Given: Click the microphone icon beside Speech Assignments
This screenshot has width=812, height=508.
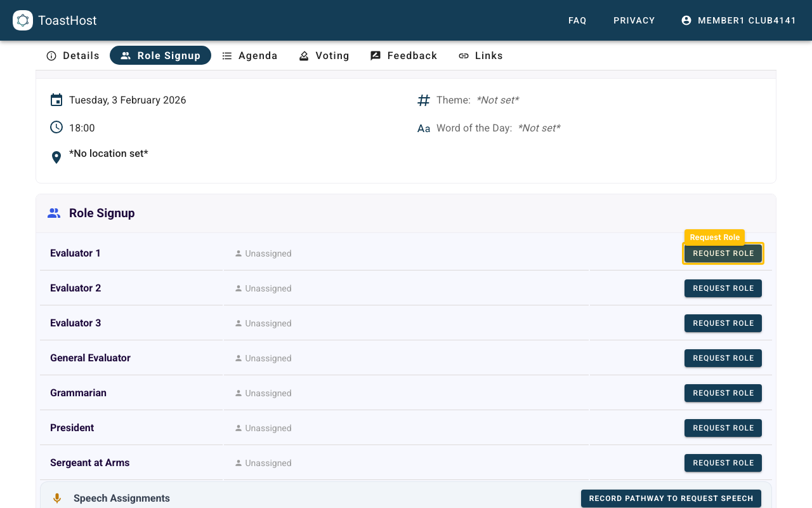Looking at the screenshot, I should tap(57, 498).
